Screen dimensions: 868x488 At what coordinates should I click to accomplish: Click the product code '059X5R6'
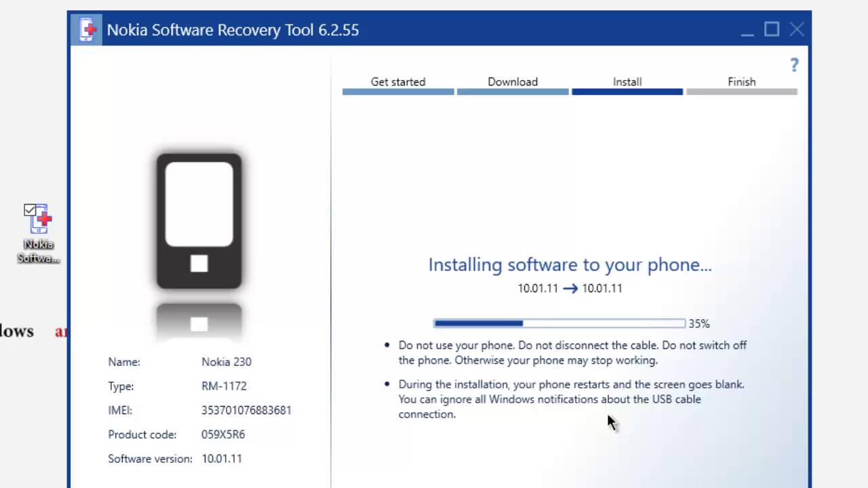point(223,434)
